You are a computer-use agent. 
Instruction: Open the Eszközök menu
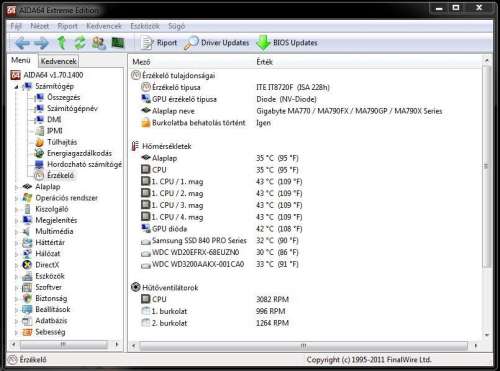(145, 26)
